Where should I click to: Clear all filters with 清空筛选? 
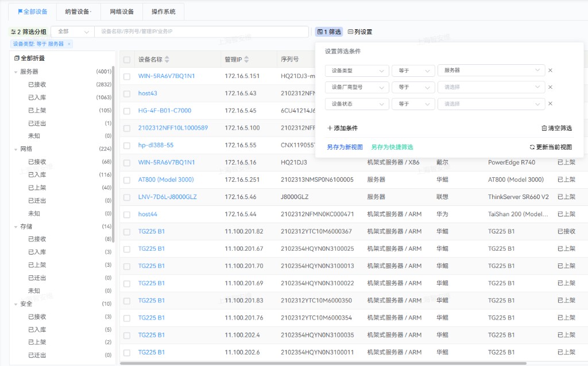click(x=556, y=128)
